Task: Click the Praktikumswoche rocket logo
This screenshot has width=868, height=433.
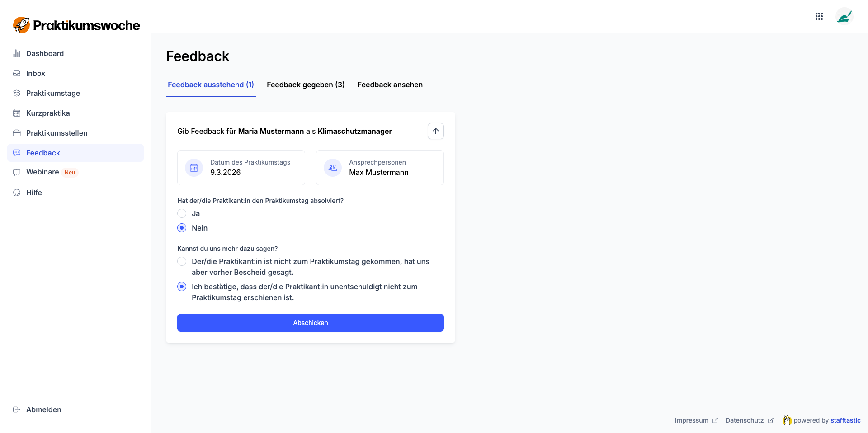Action: point(21,25)
